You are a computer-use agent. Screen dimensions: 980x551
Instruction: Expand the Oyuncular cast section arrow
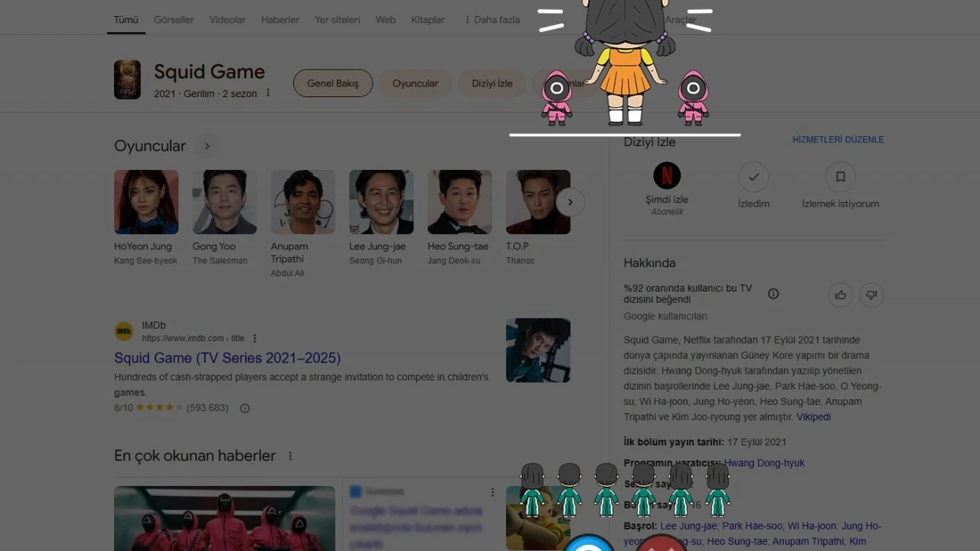coord(207,146)
